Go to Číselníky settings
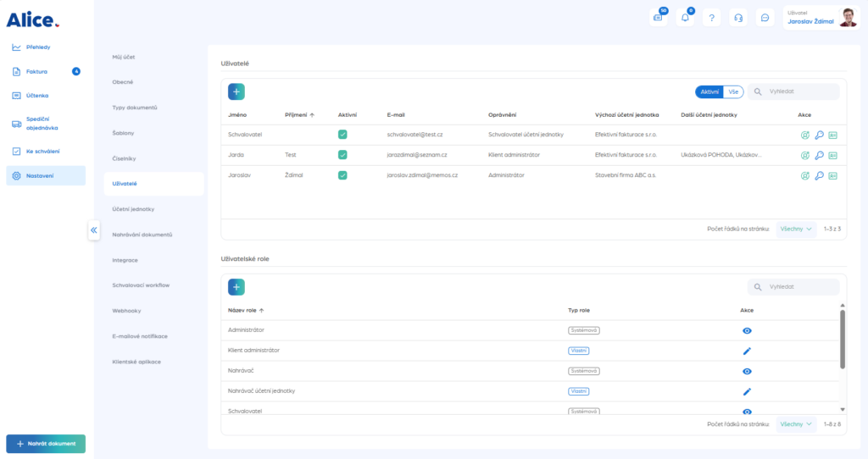 [124, 158]
